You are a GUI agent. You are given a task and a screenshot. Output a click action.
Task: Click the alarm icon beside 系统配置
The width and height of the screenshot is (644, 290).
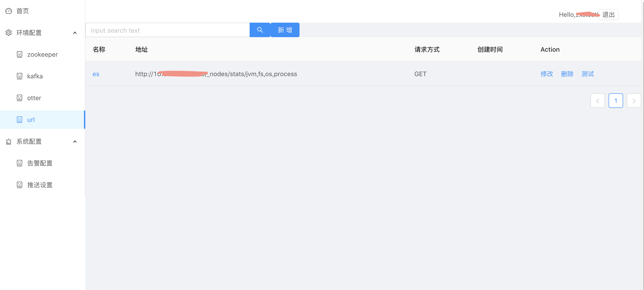[8, 142]
